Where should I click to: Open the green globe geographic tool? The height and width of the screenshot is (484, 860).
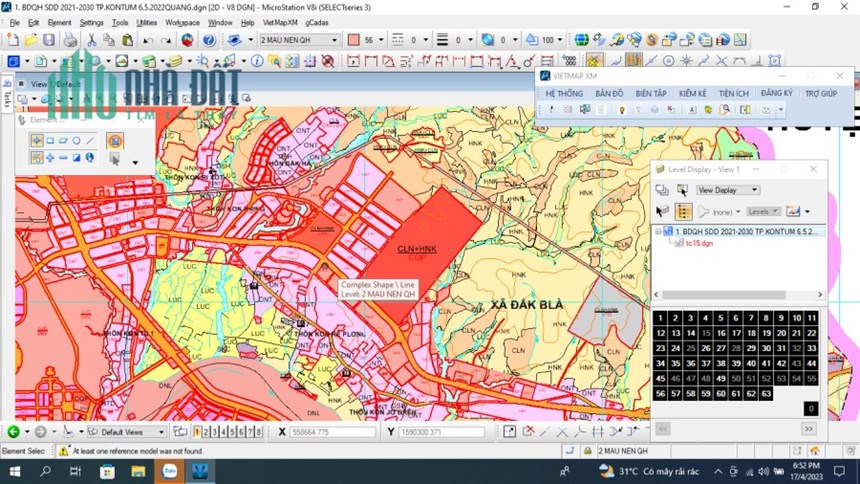point(581,40)
